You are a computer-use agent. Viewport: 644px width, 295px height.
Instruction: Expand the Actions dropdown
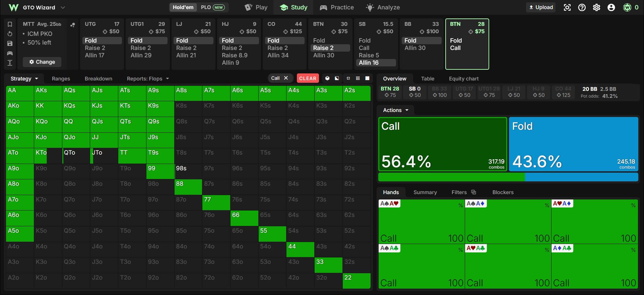396,110
